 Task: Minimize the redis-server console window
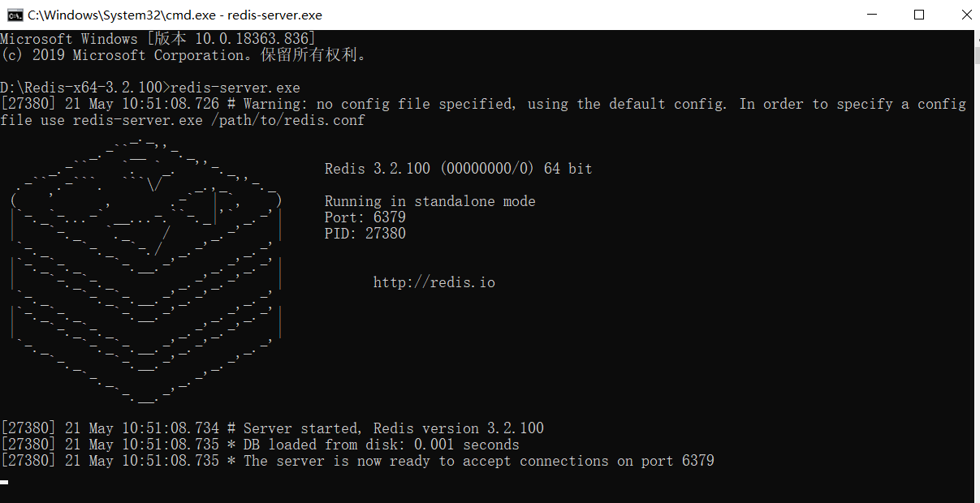point(872,15)
